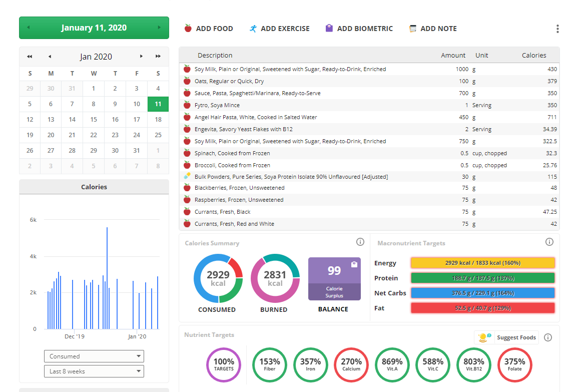This screenshot has height=392, width=588.
Task: Click ADD NOTE label
Action: [x=438, y=29]
